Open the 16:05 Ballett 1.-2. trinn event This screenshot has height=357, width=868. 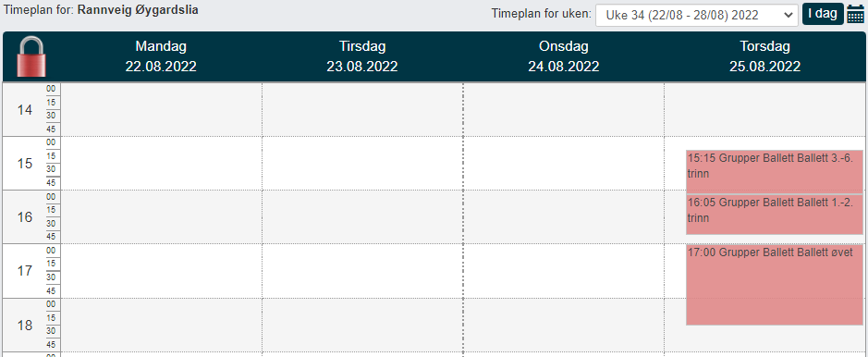tap(775, 215)
